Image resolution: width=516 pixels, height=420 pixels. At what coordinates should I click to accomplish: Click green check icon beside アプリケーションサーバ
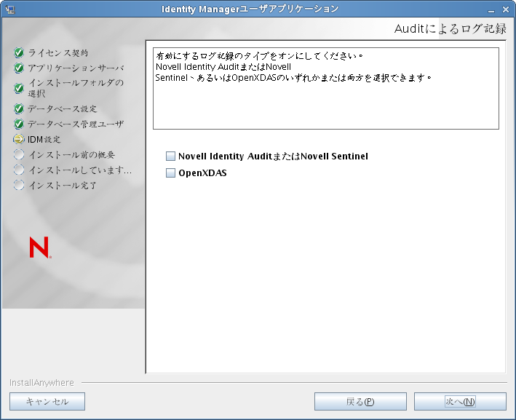point(19,68)
